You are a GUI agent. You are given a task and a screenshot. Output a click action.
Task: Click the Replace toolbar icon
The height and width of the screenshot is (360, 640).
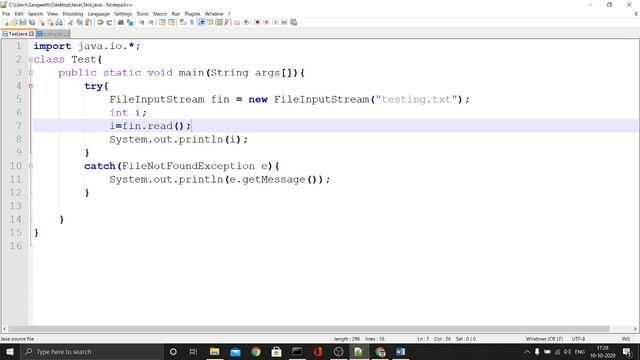click(x=130, y=22)
